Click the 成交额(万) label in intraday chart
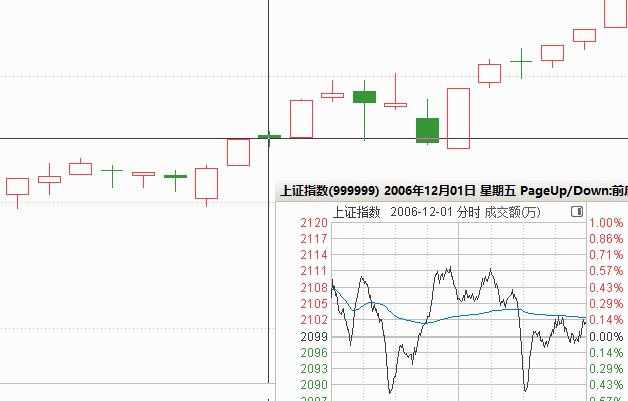This screenshot has width=628, height=401. (513, 212)
